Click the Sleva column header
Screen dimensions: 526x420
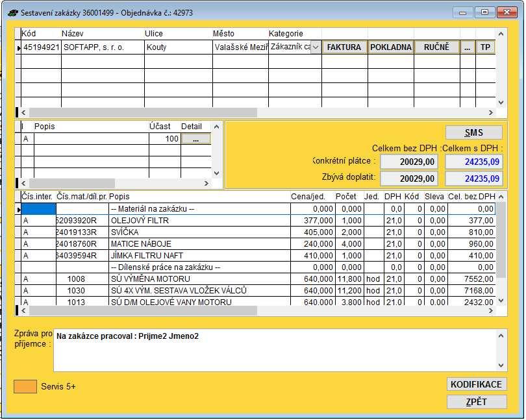click(434, 197)
